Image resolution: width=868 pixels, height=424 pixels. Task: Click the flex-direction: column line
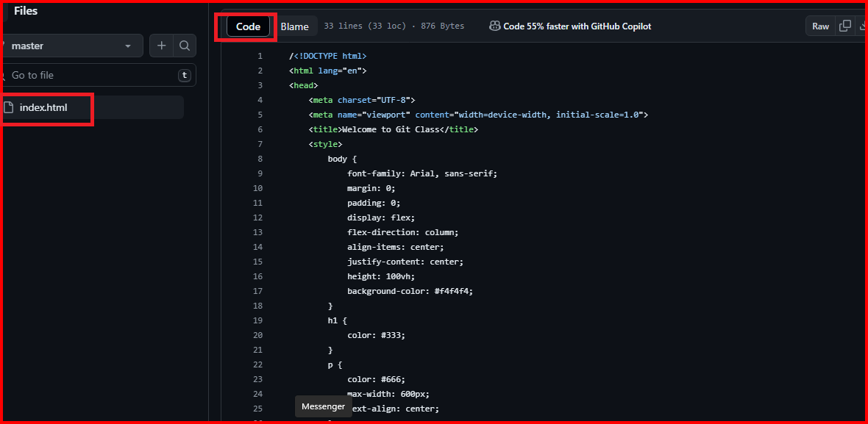(403, 232)
